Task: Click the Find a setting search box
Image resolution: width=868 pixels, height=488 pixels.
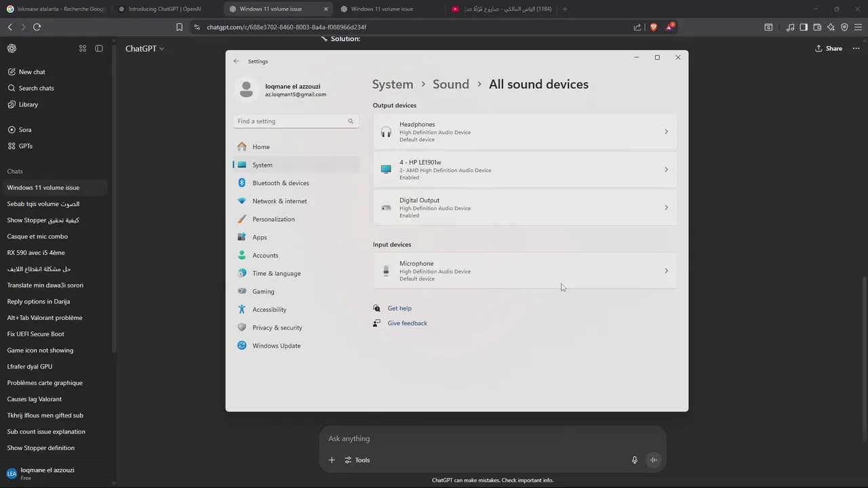Action: tap(296, 121)
